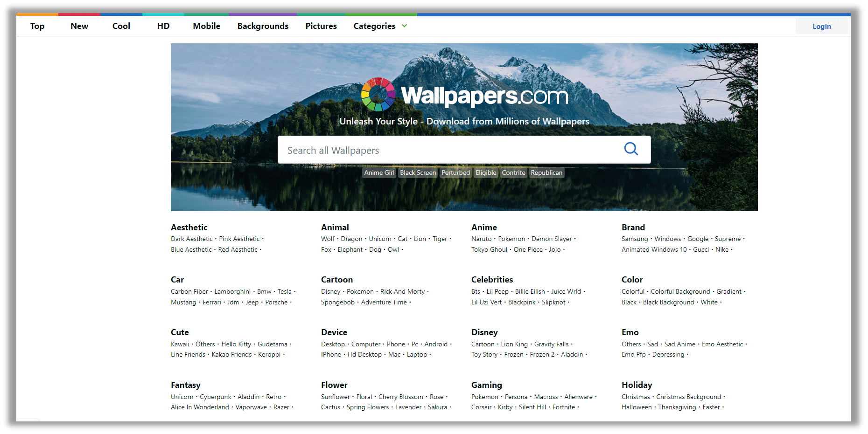Open the Kakao Friends link
The image size is (868, 434).
(231, 355)
